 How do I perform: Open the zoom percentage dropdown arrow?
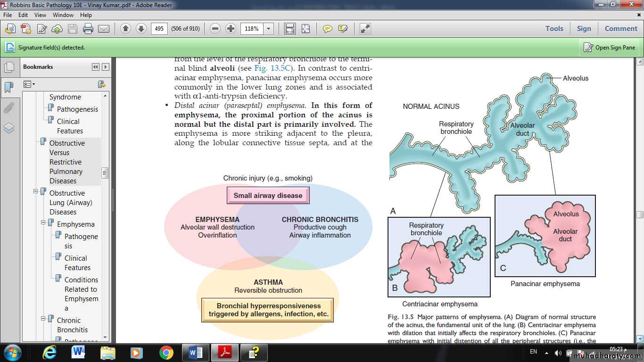tap(268, 29)
